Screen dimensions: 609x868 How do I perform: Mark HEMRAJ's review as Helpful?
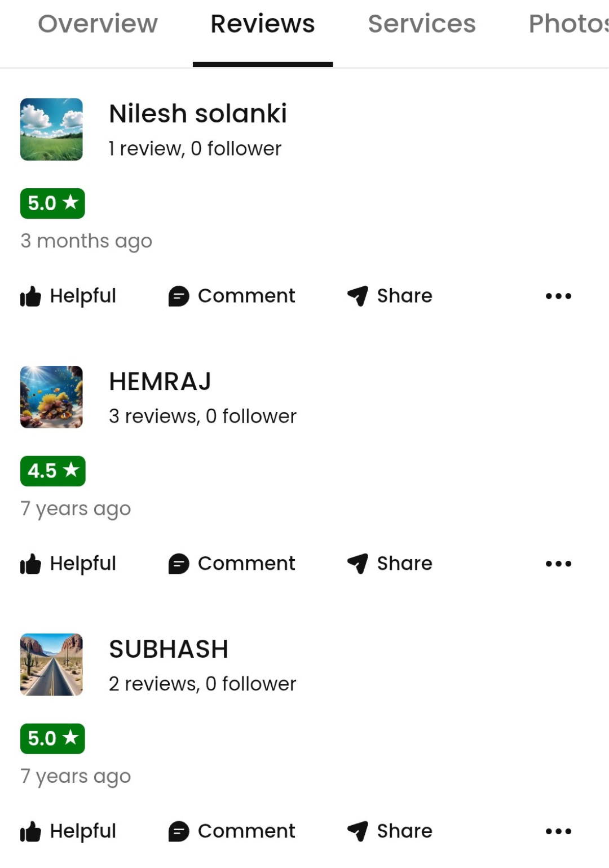pyautogui.click(x=68, y=564)
